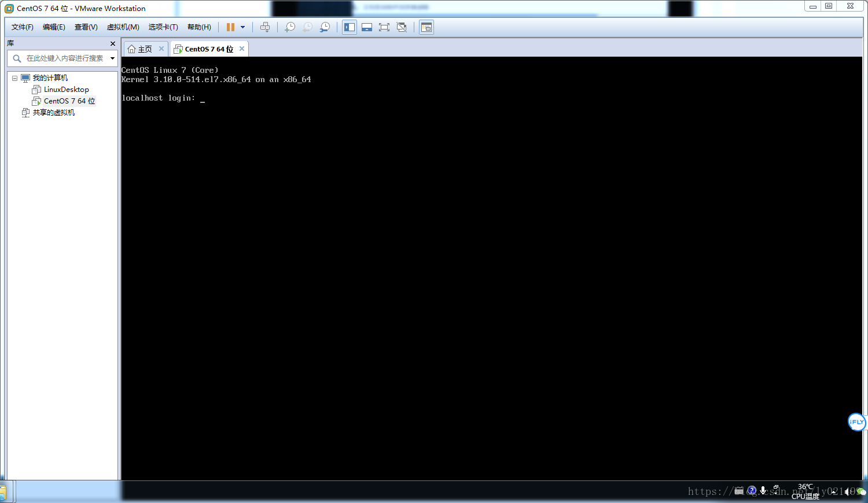Screen dimensions: 868x503
Task: Toggle the console view icon
Action: 426,27
